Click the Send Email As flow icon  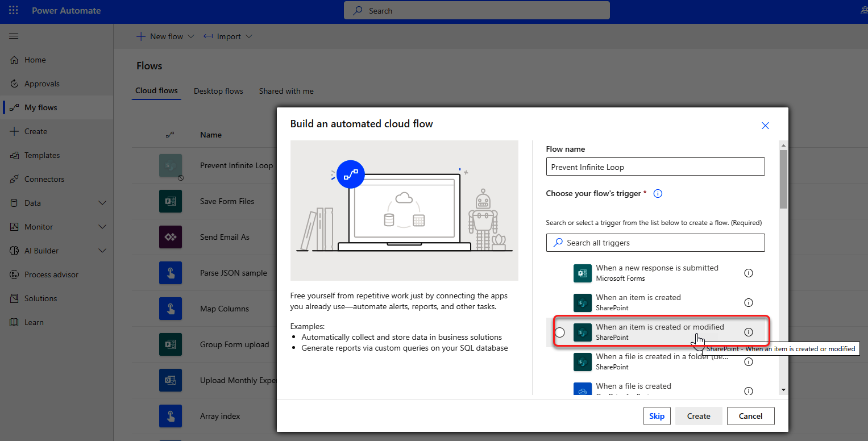point(171,237)
